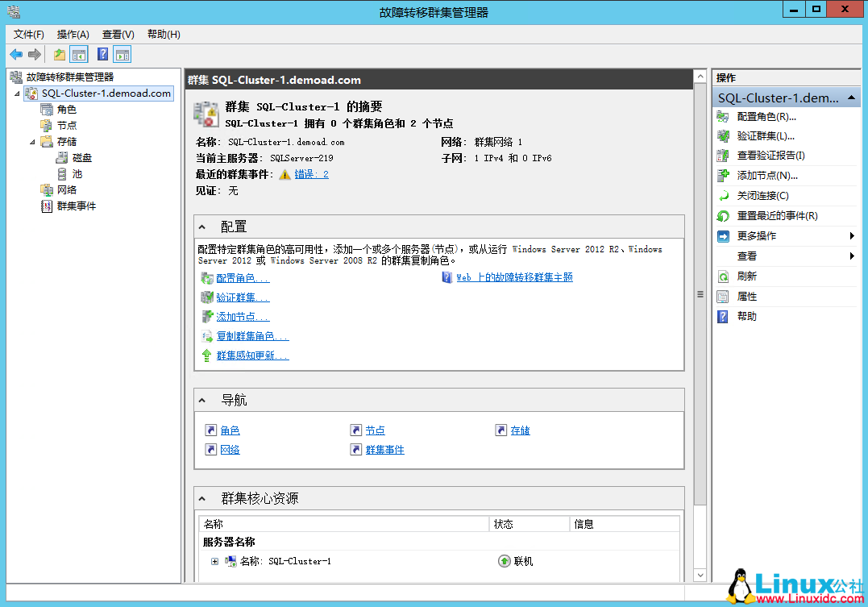Click the 刷新 icon to refresh
The image size is (868, 607).
pyautogui.click(x=721, y=275)
